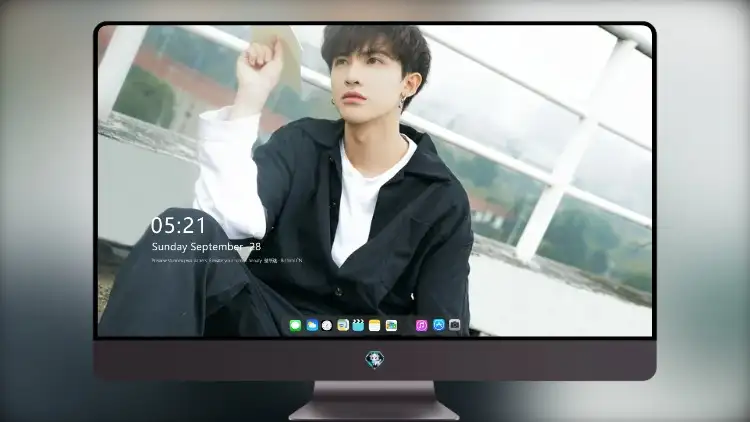Launch the yellow-green document app icon
The image size is (750, 422).
coord(343,326)
